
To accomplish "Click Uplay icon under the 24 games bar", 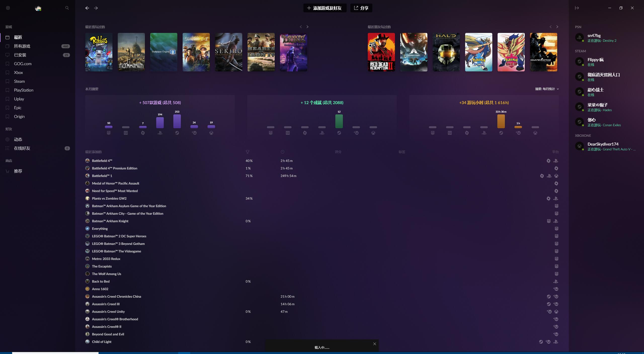I will pos(194,133).
